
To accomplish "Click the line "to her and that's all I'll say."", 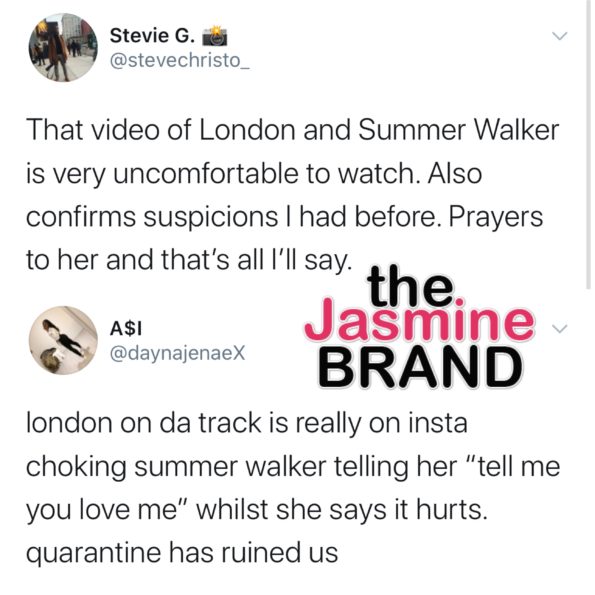I will pyautogui.click(x=189, y=260).
